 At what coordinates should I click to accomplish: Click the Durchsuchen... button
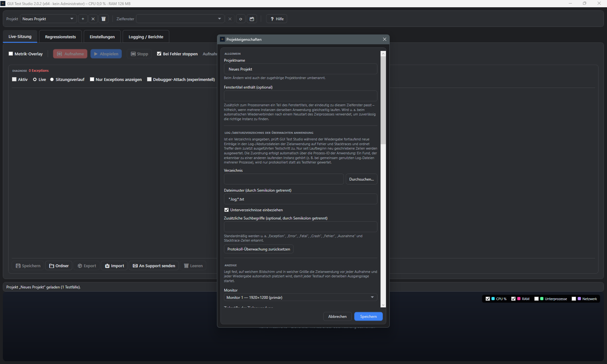click(362, 179)
